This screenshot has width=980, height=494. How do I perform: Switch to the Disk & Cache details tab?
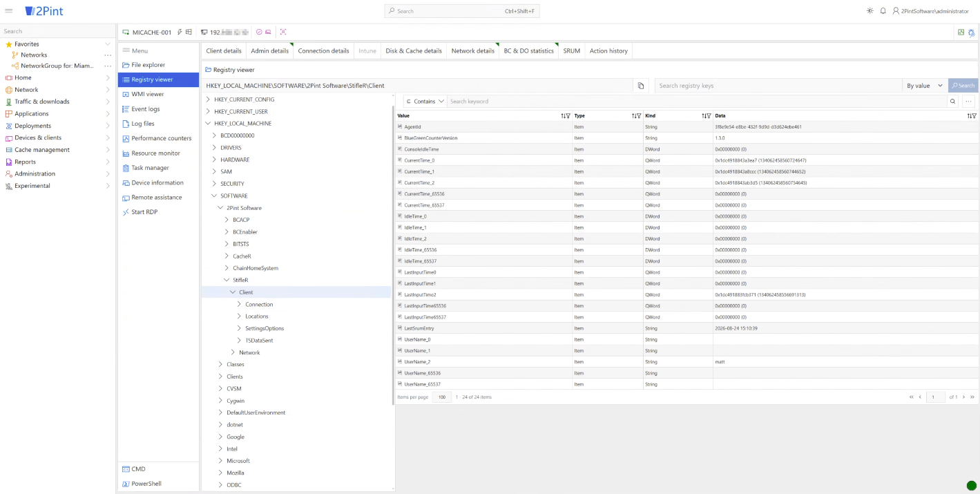click(414, 51)
